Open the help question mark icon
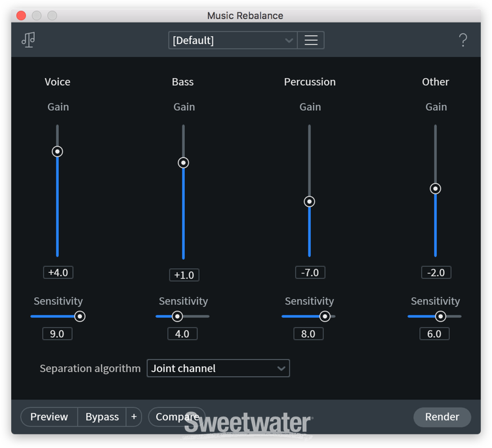This screenshot has height=448, width=492. pyautogui.click(x=462, y=40)
